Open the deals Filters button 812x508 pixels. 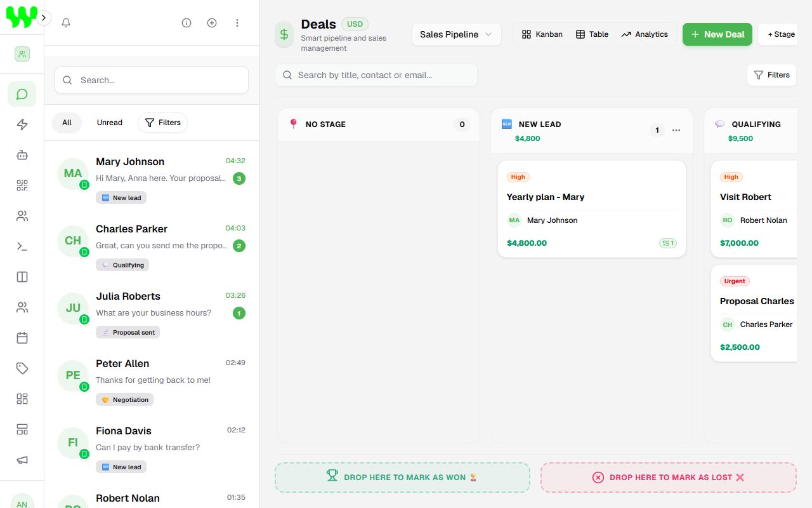pyautogui.click(x=771, y=75)
